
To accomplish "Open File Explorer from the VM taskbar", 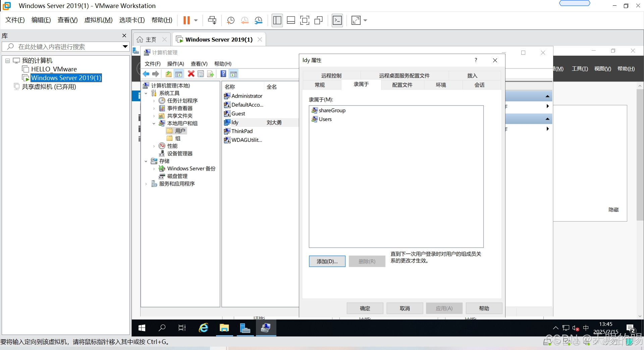I will click(x=224, y=328).
